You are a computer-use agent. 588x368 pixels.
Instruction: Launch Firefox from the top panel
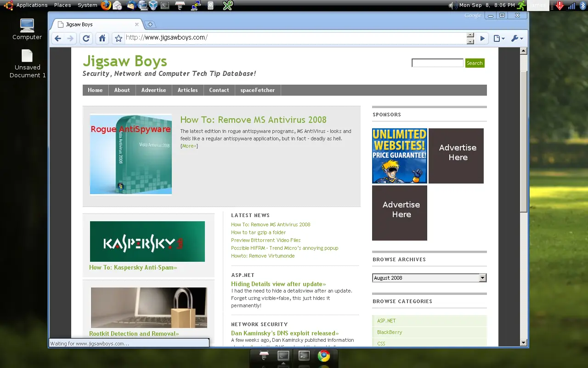(x=106, y=6)
